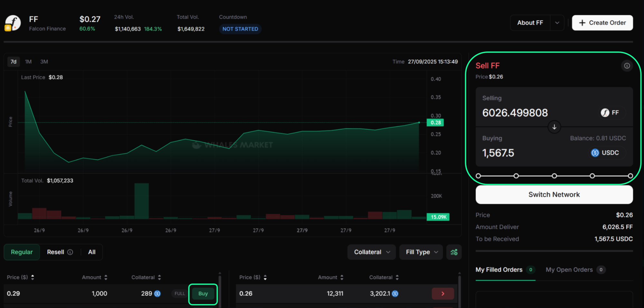Set amount slider to 100% point
The height and width of the screenshot is (308, 644).
[x=630, y=176]
